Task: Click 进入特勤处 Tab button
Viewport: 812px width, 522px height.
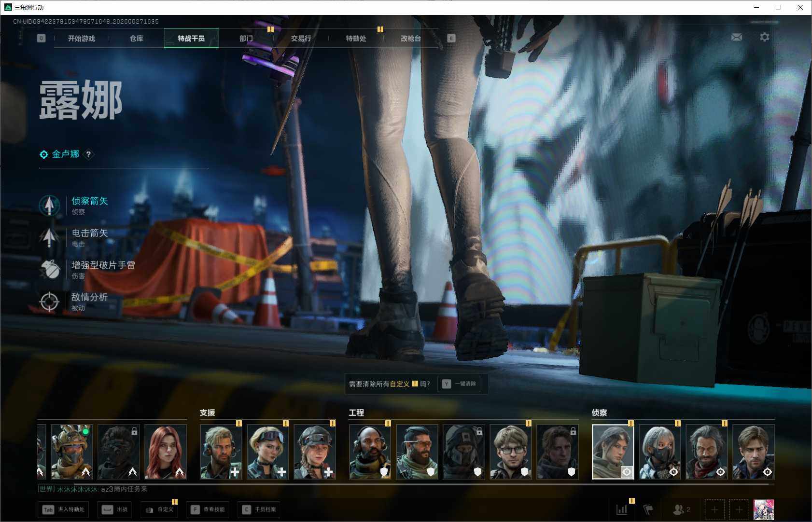Action: (63, 509)
